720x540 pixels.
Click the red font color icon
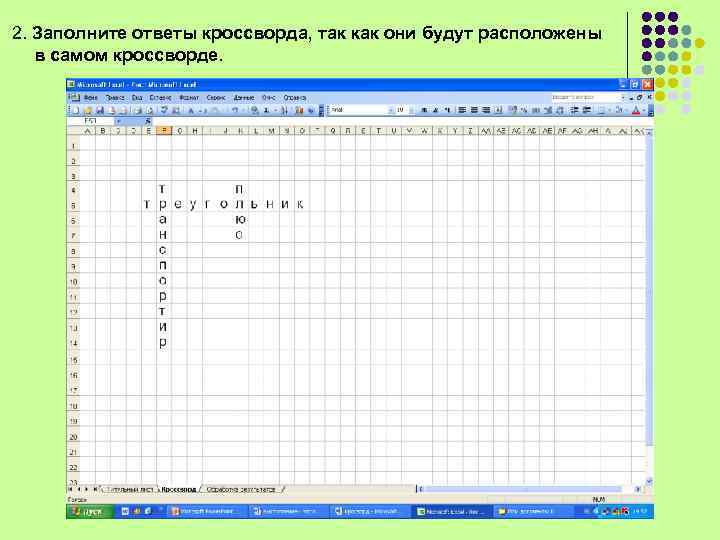[636, 110]
